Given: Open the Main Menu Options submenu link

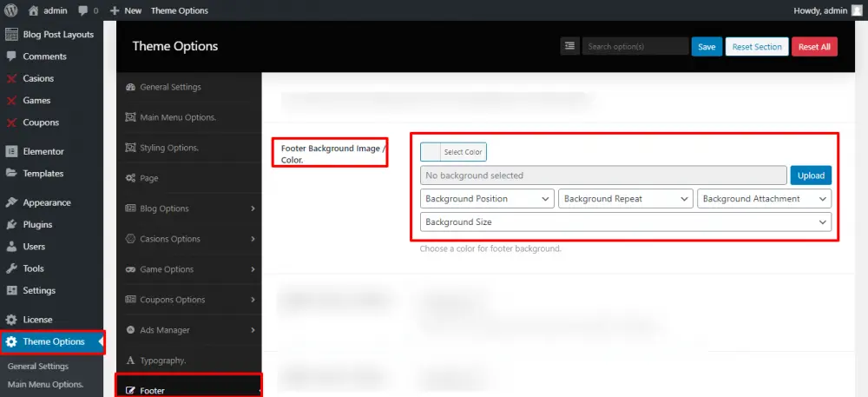Looking at the screenshot, I should tap(45, 384).
